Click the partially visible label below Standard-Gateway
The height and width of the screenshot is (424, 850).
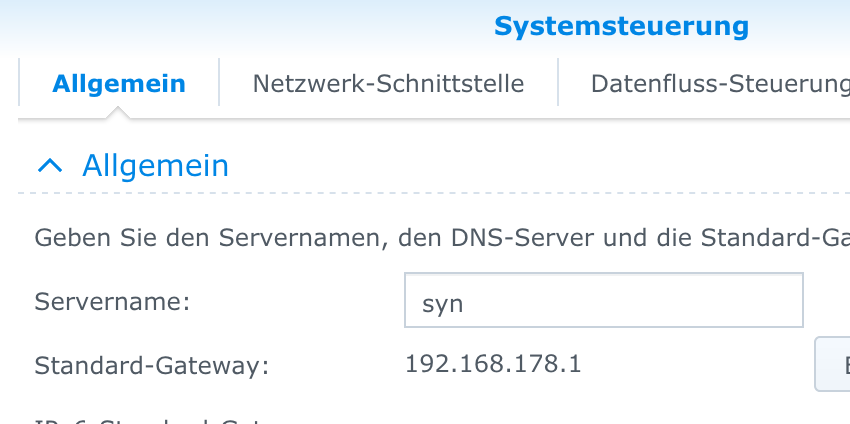pos(150,419)
